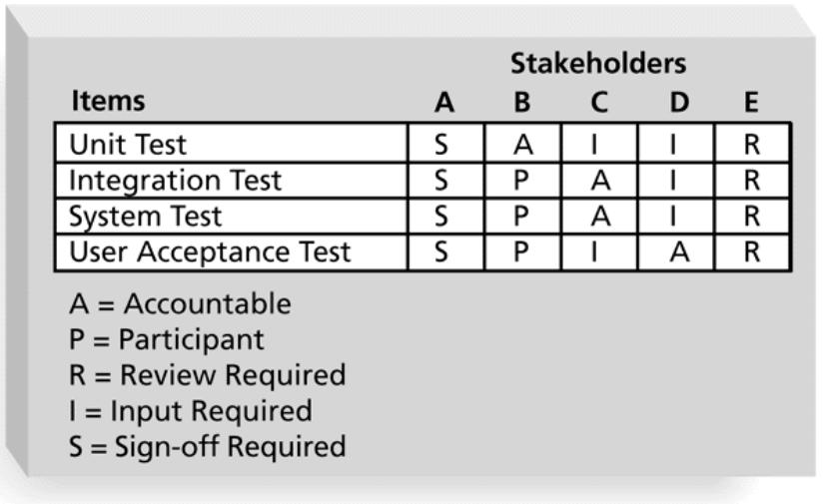Select stakeholder column header D
The height and width of the screenshot is (504, 823).
click(678, 102)
